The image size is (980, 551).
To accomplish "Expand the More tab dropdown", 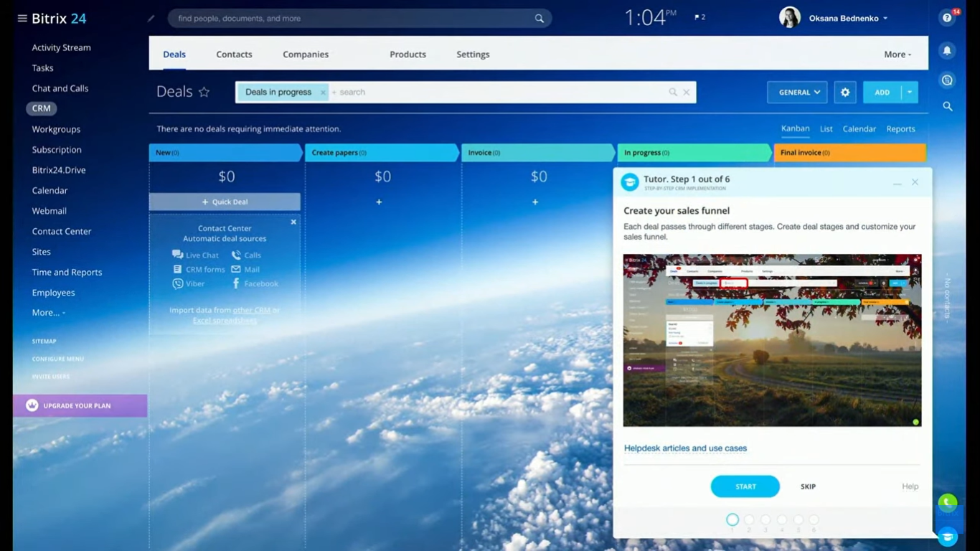I will pyautogui.click(x=897, y=55).
